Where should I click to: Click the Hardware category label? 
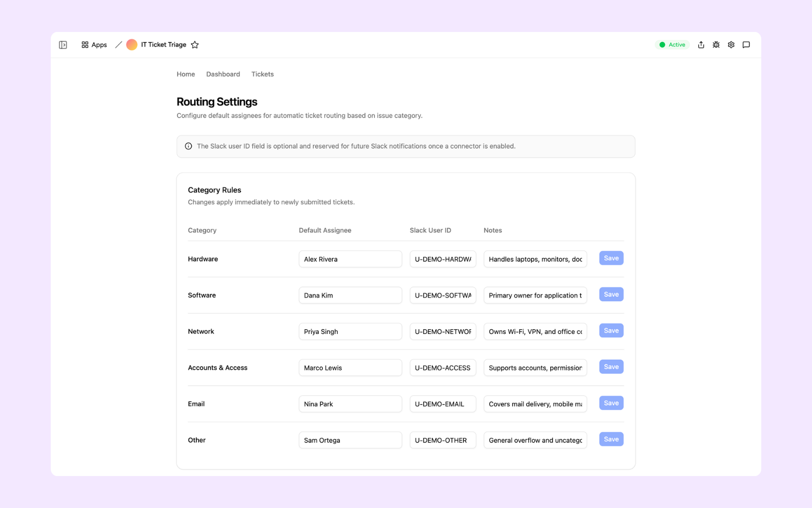click(x=203, y=259)
